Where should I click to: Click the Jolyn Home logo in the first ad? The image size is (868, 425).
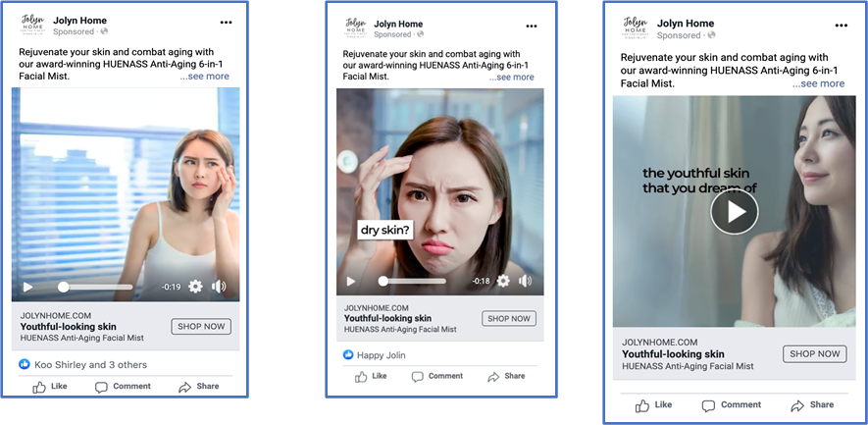[x=33, y=26]
